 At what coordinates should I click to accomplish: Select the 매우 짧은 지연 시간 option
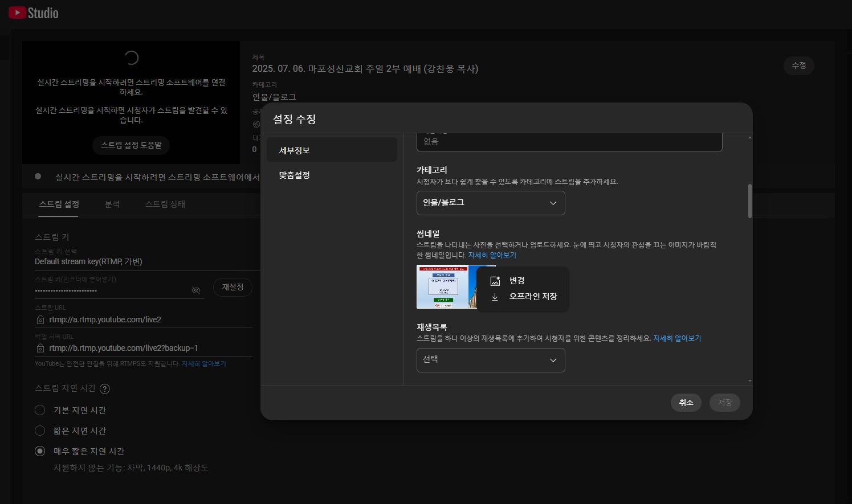(40, 451)
